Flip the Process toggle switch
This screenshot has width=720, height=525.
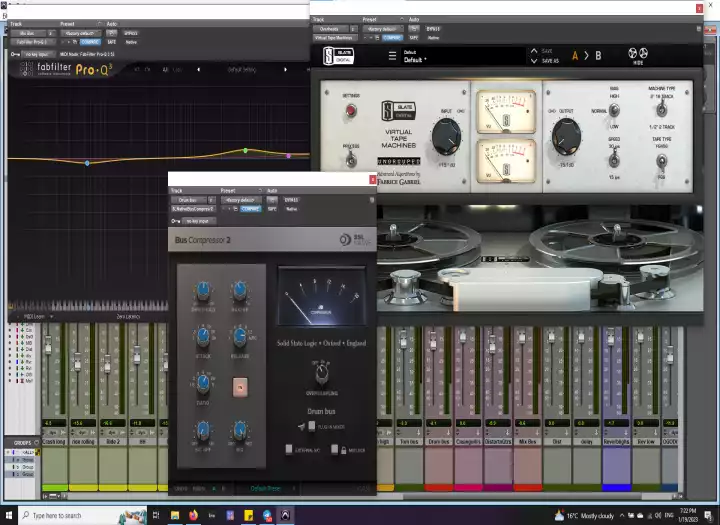coord(351,160)
